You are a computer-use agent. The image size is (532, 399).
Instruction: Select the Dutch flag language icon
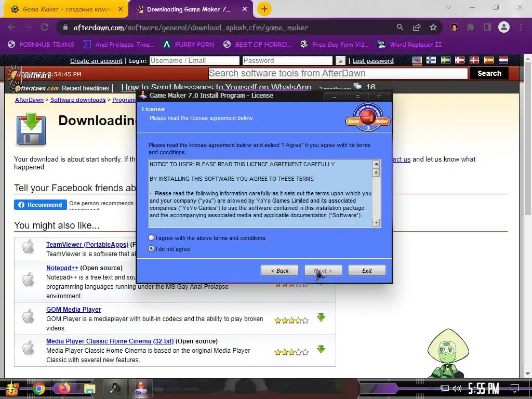[x=503, y=60]
